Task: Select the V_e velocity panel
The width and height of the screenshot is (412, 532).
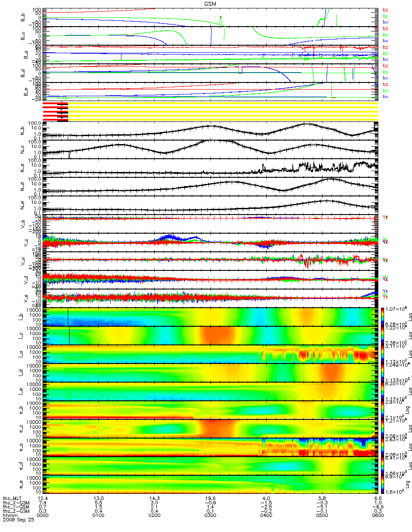Action: [x=210, y=299]
